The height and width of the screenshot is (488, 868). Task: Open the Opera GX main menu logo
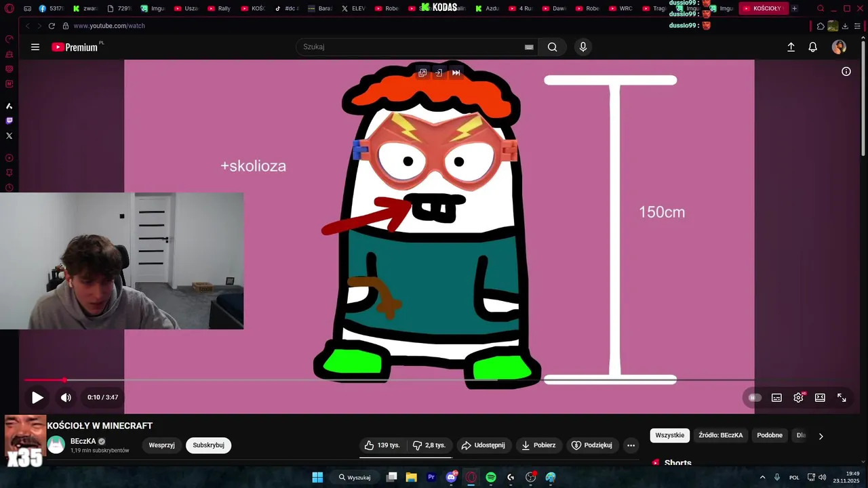point(9,8)
